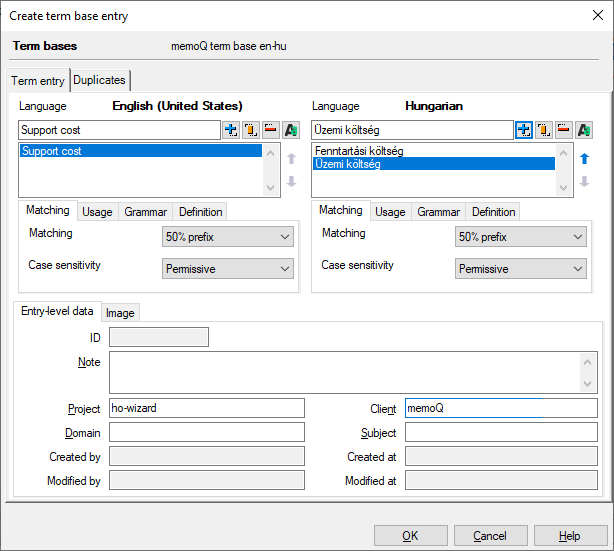Click the English term case-change icon
Image resolution: width=614 pixels, height=551 pixels.
[291, 130]
